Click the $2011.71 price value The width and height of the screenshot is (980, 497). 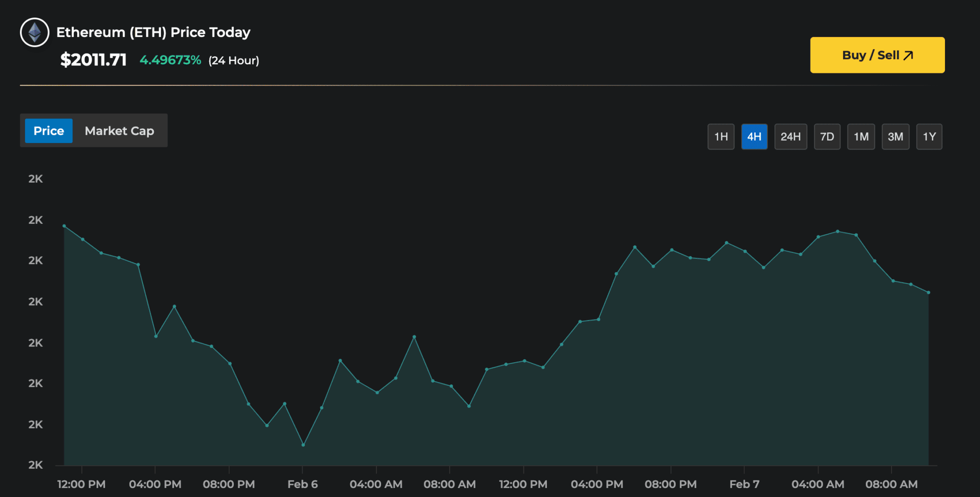pyautogui.click(x=94, y=60)
